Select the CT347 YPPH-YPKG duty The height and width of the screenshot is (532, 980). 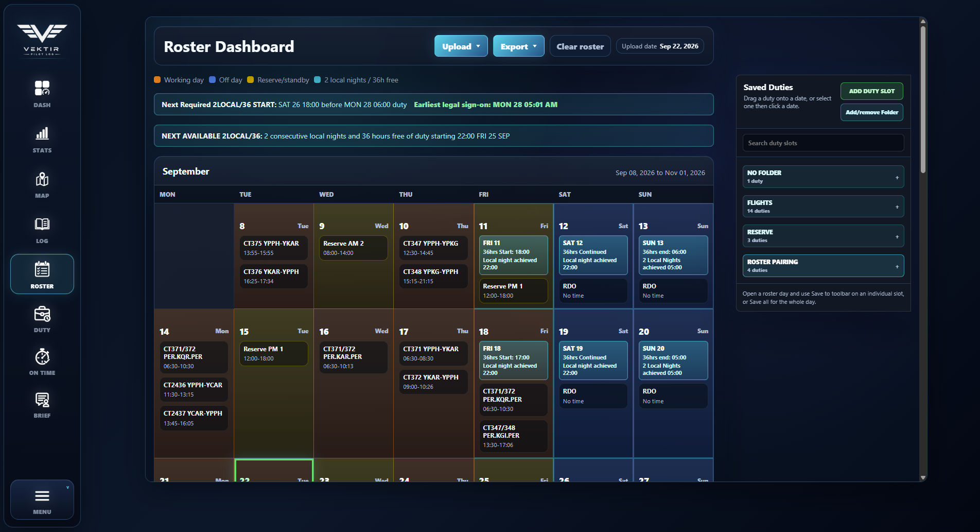pyautogui.click(x=433, y=248)
